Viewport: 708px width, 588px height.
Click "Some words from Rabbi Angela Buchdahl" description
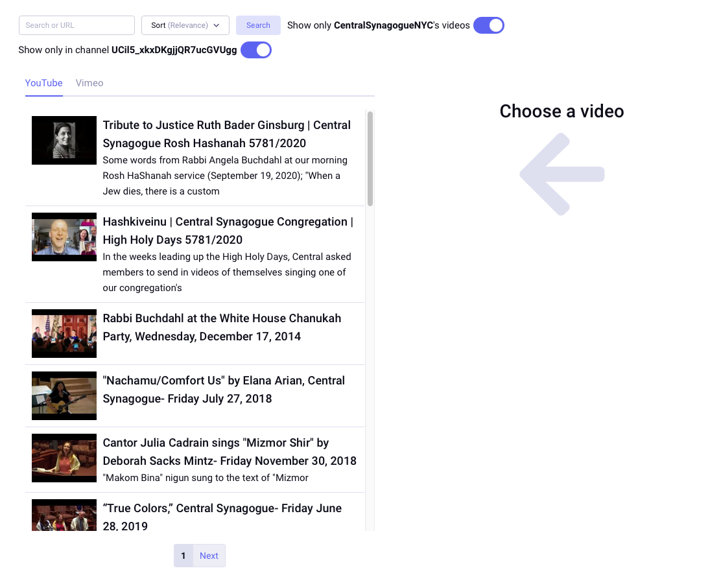[225, 176]
